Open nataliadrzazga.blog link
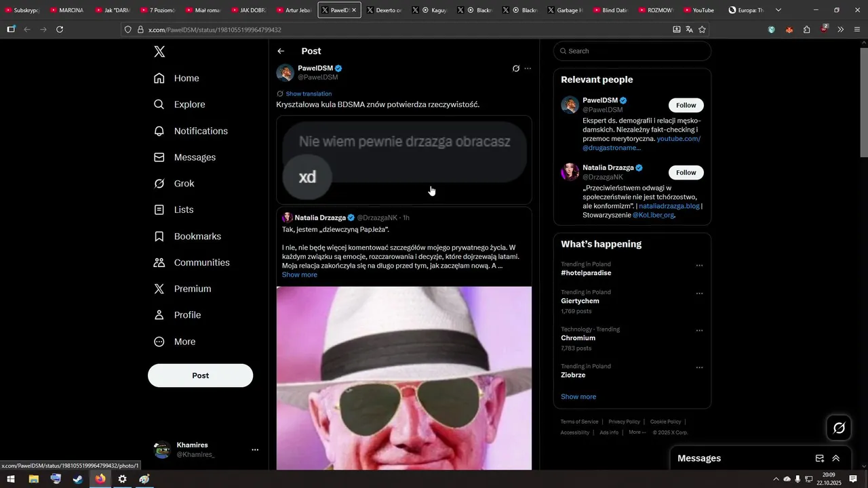 click(669, 206)
